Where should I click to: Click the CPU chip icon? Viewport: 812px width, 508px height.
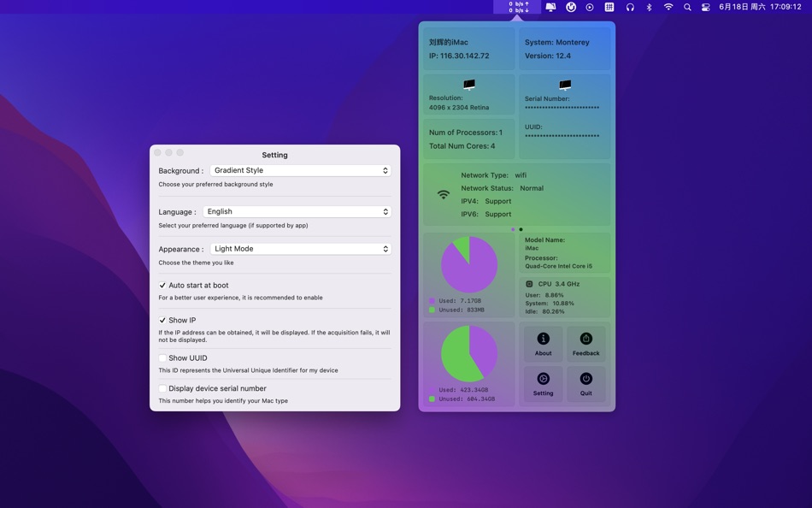pyautogui.click(x=529, y=284)
